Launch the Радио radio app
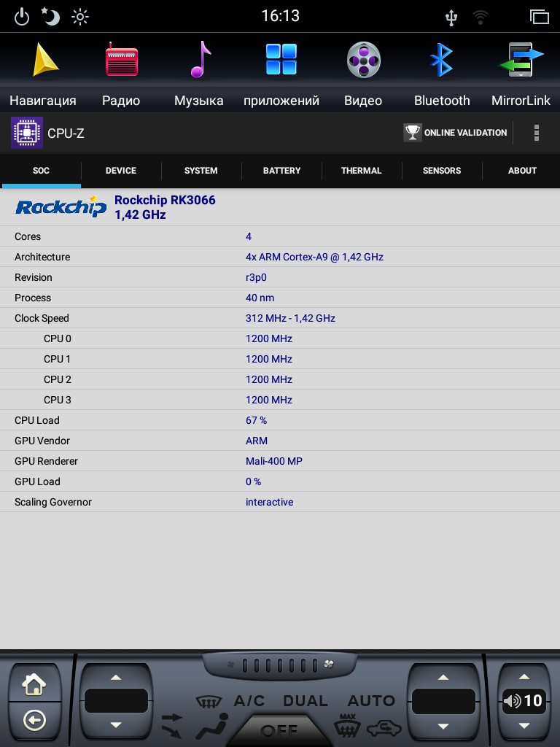 click(122, 74)
